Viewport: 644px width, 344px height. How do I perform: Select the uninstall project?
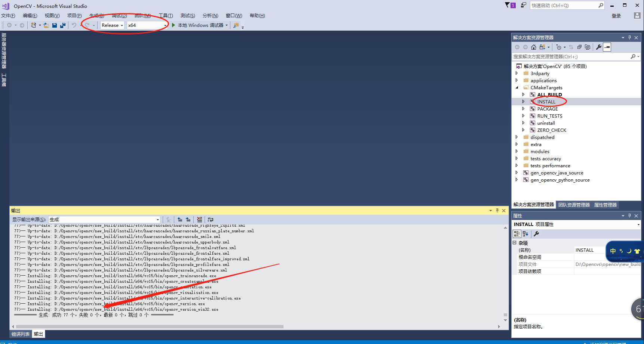click(546, 123)
